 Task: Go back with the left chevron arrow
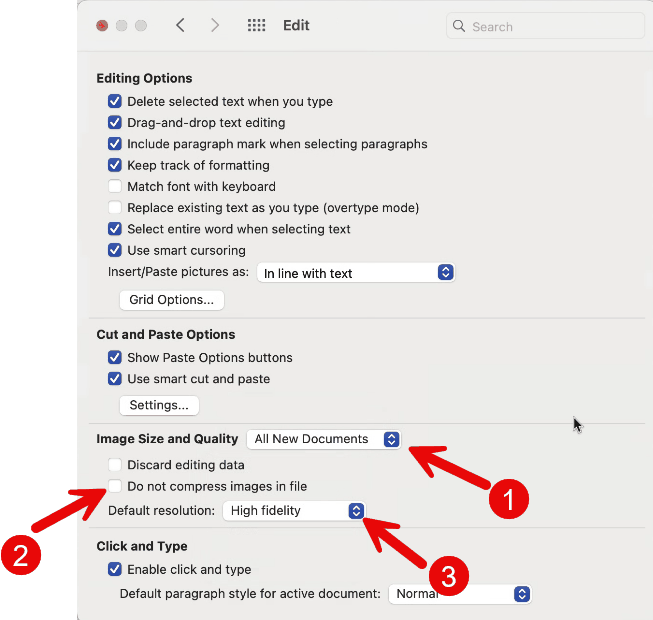coord(180,25)
